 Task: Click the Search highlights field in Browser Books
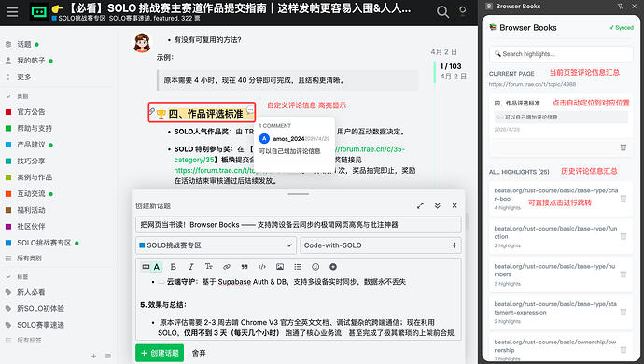click(x=561, y=54)
